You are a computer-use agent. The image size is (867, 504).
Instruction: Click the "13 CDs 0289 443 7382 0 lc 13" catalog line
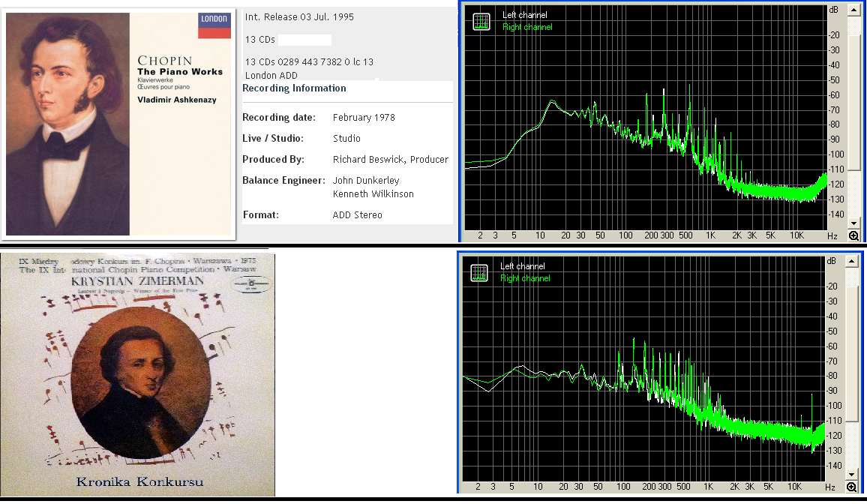[309, 62]
